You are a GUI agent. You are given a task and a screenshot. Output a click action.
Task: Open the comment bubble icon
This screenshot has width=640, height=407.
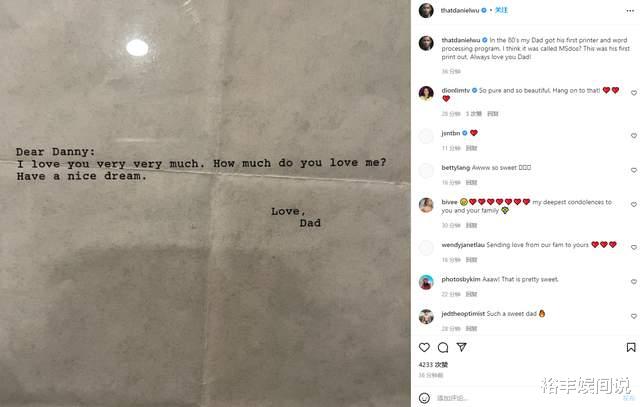pos(443,347)
